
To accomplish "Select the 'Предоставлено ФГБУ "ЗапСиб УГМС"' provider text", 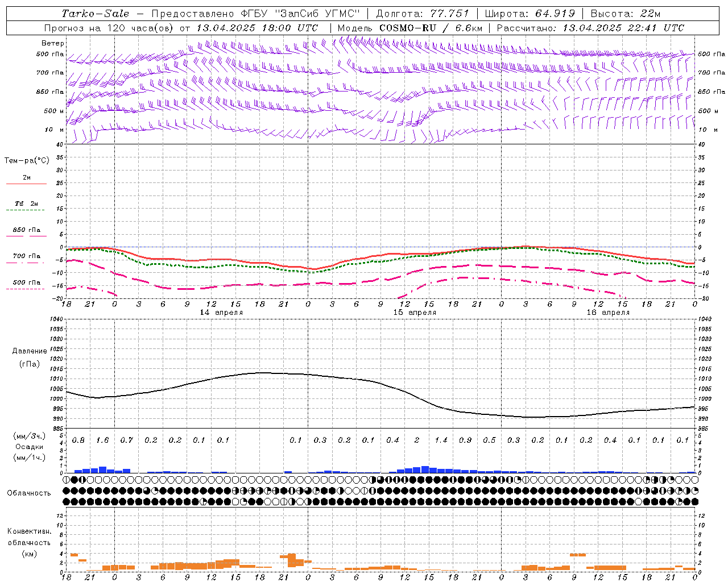I will pos(256,14).
